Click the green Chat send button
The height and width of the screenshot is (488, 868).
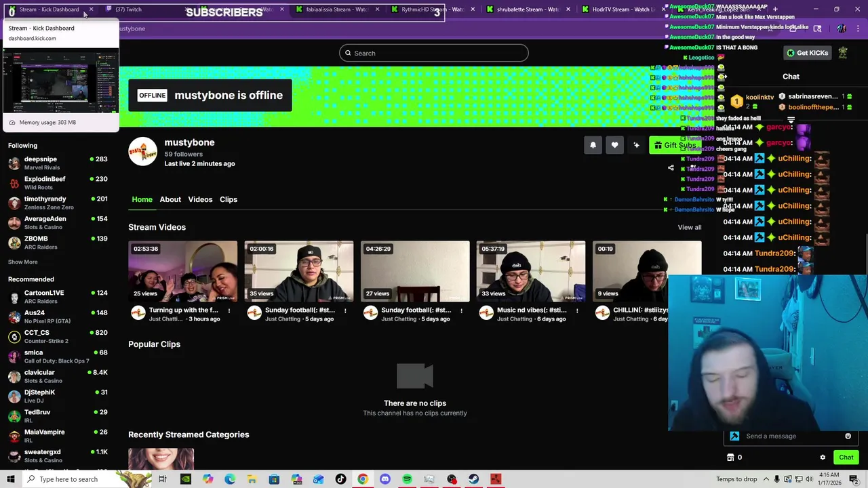coord(846,457)
